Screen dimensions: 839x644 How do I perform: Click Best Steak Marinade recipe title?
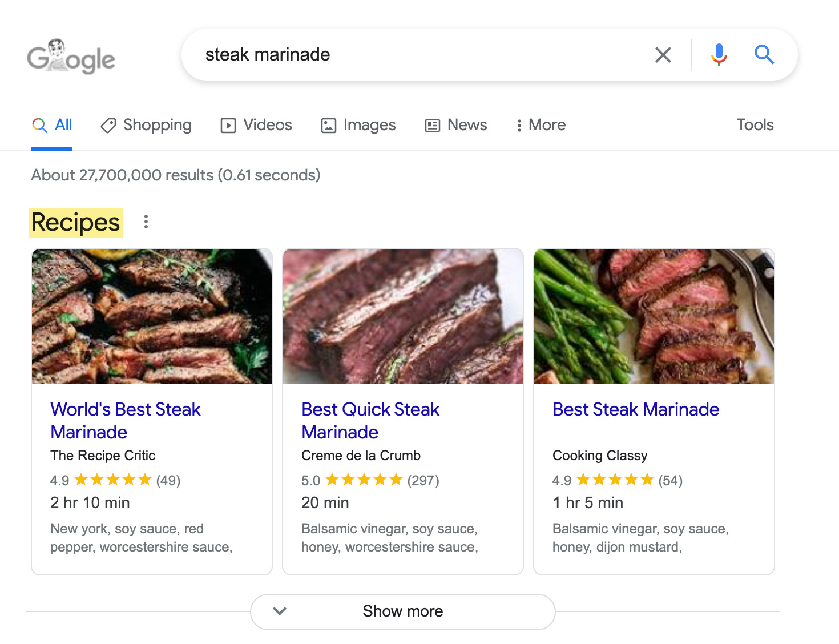click(635, 409)
